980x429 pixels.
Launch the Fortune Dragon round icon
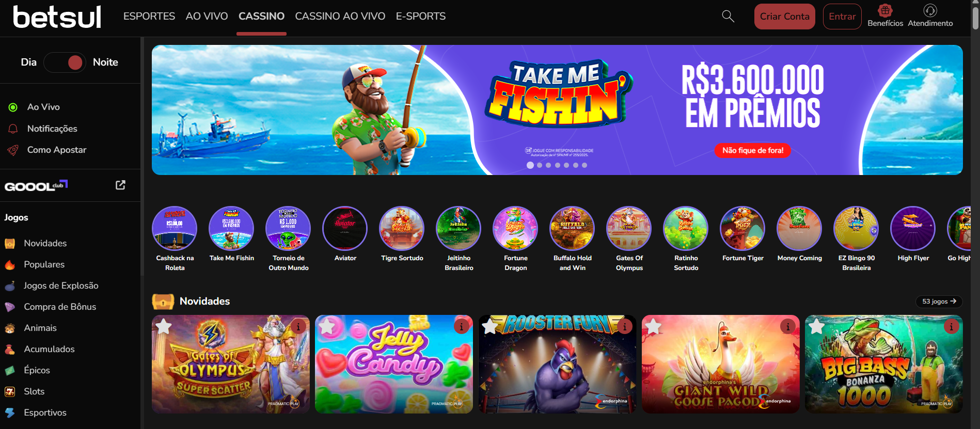pyautogui.click(x=515, y=229)
